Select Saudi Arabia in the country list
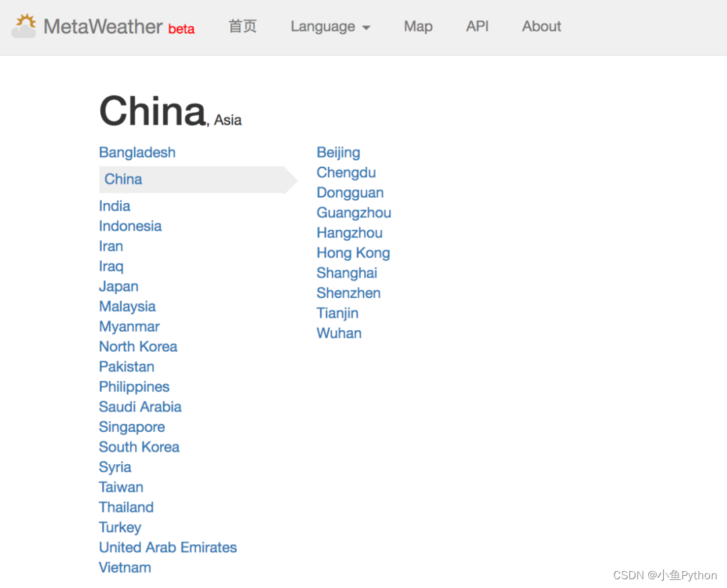Screen dimensions: 727x588 point(141,407)
